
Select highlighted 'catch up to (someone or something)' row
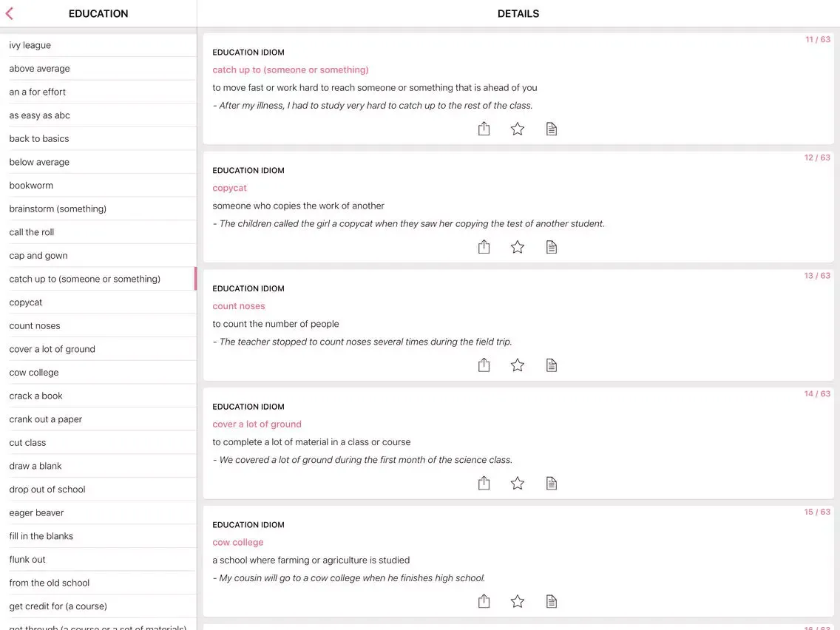(98, 279)
